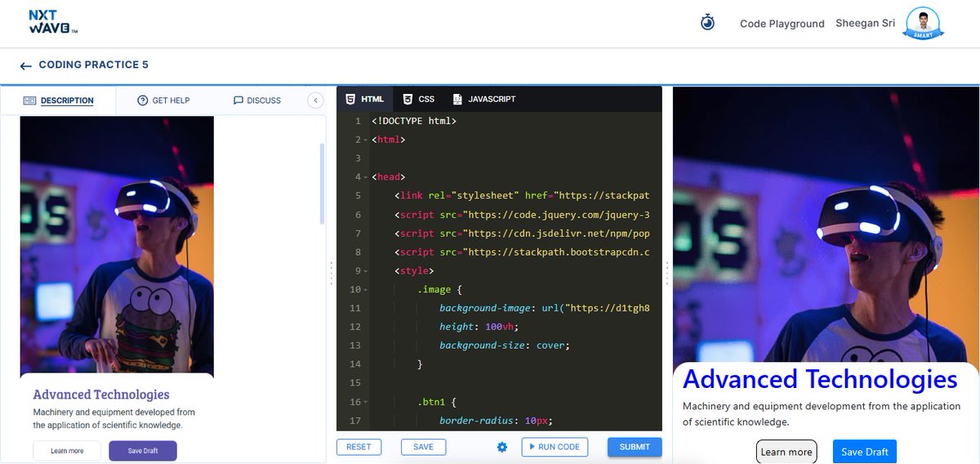Collapse the description panel with chevron
Image resolution: width=980 pixels, height=464 pixels.
coord(315,100)
